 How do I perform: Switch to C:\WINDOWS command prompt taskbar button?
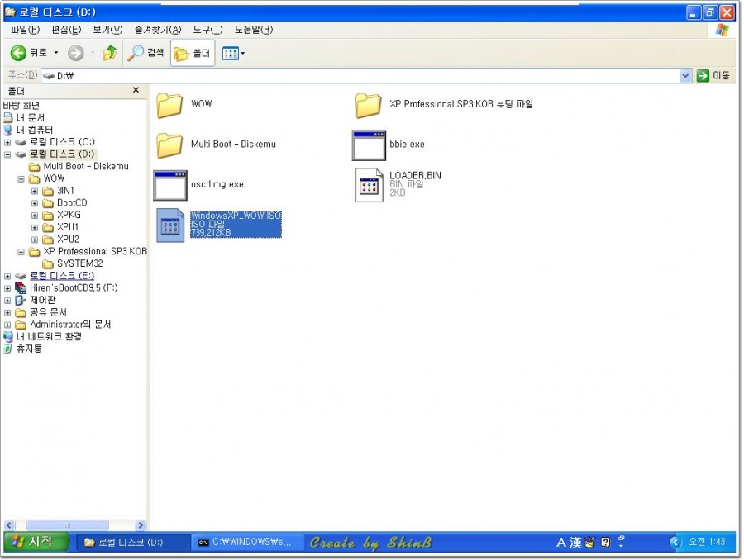(246, 543)
